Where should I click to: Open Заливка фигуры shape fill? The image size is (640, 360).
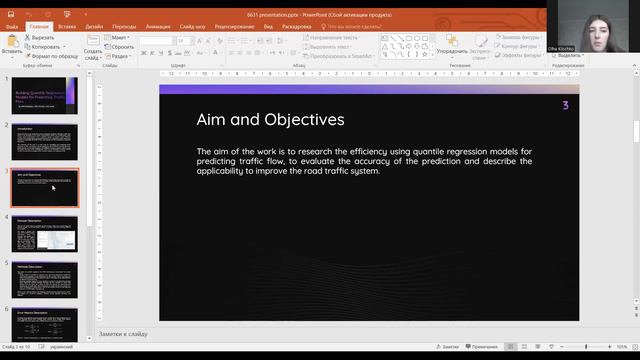click(518, 37)
